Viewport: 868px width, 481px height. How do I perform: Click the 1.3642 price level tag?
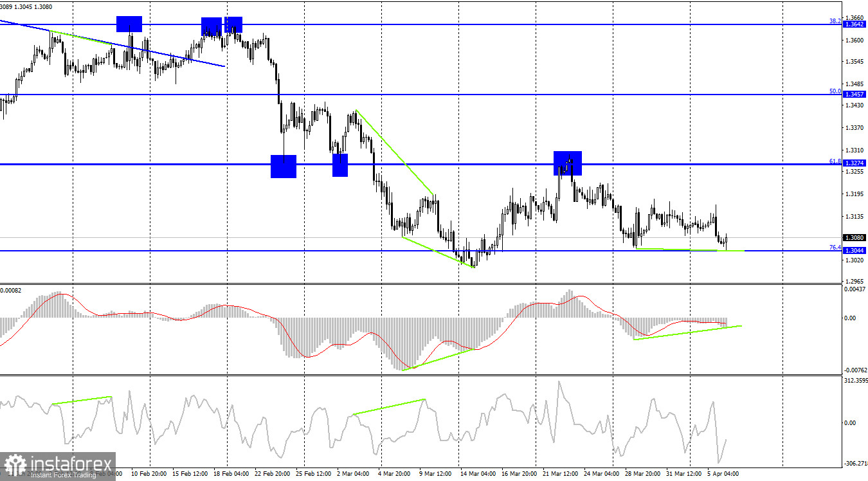point(855,24)
